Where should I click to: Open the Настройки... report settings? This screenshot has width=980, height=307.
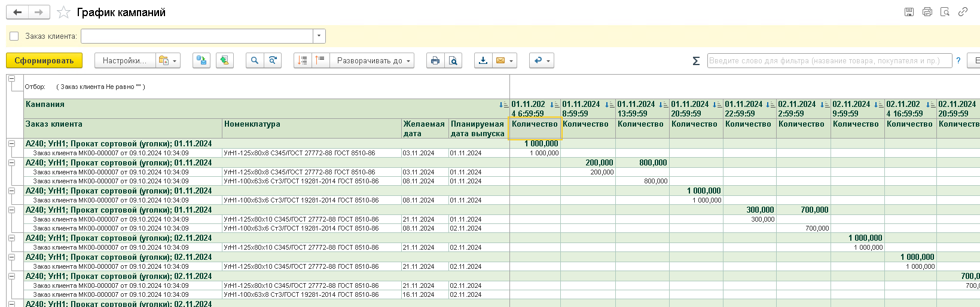(x=124, y=61)
